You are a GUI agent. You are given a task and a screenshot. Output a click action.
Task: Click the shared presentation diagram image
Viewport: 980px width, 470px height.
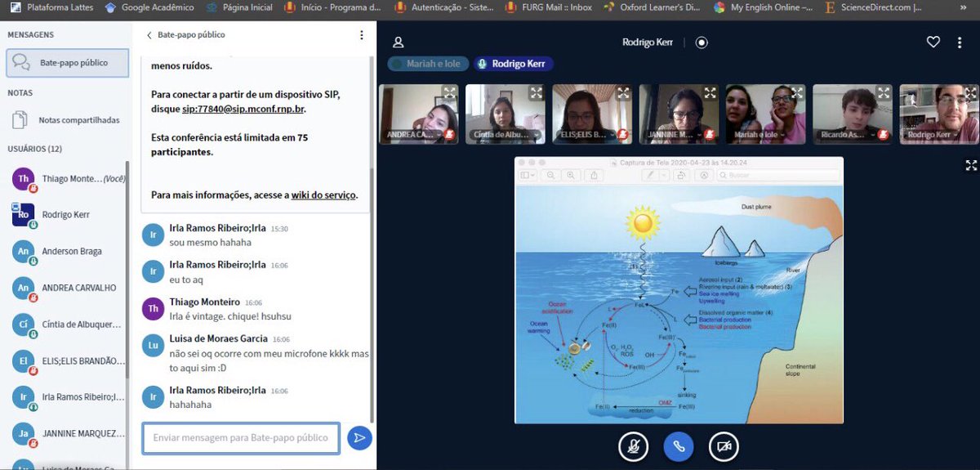pyautogui.click(x=679, y=304)
